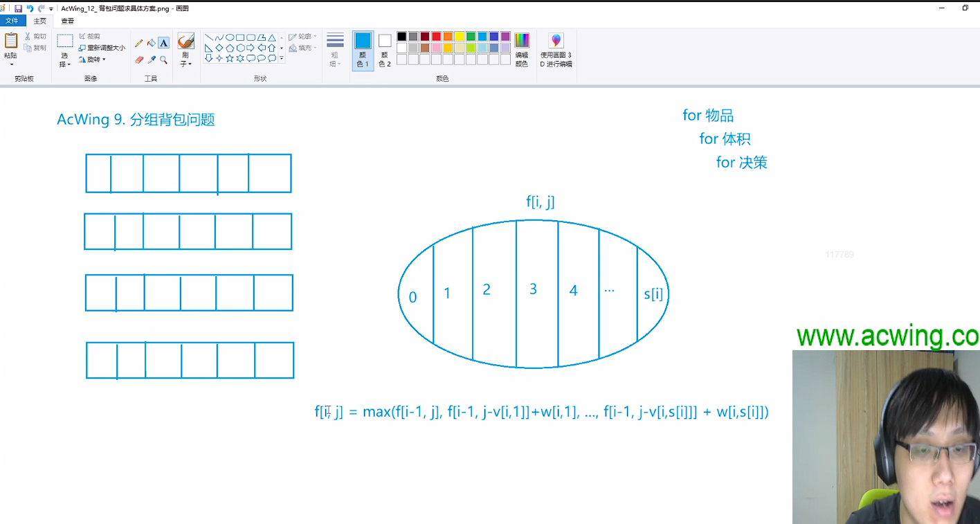
Task: Click the Copy (复制) button
Action: (35, 48)
